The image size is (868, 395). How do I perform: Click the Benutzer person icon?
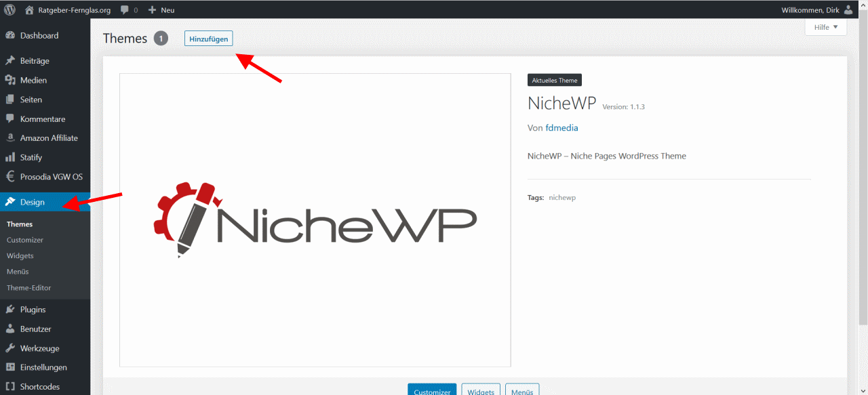point(10,329)
